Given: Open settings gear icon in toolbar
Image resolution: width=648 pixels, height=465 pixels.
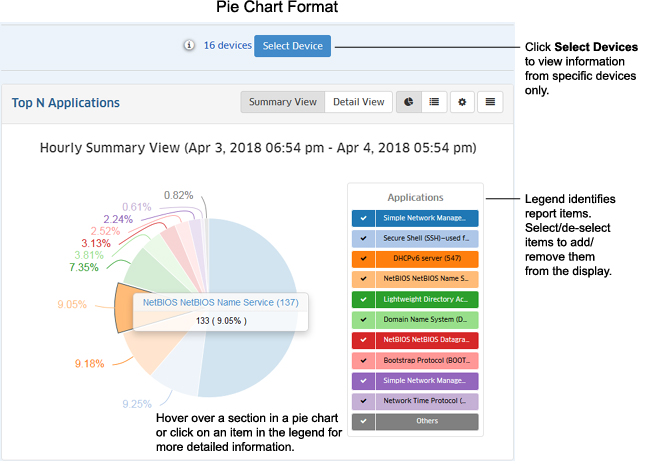Looking at the screenshot, I should [x=462, y=102].
